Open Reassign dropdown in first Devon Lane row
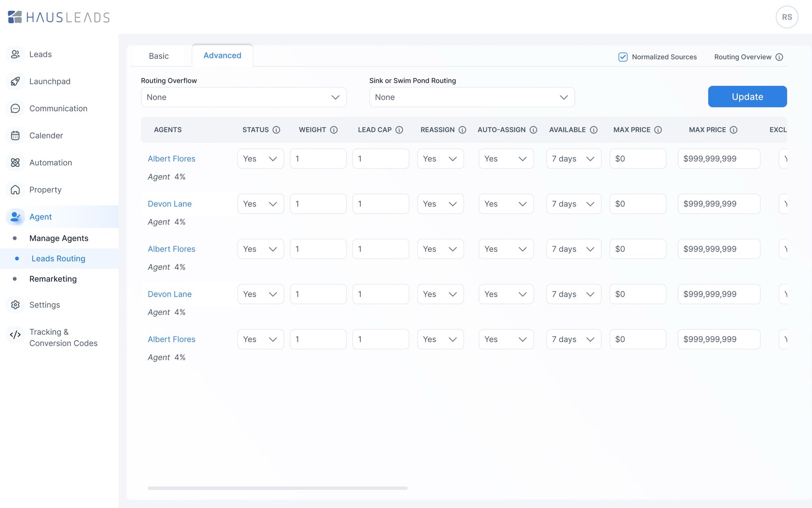 point(441,204)
